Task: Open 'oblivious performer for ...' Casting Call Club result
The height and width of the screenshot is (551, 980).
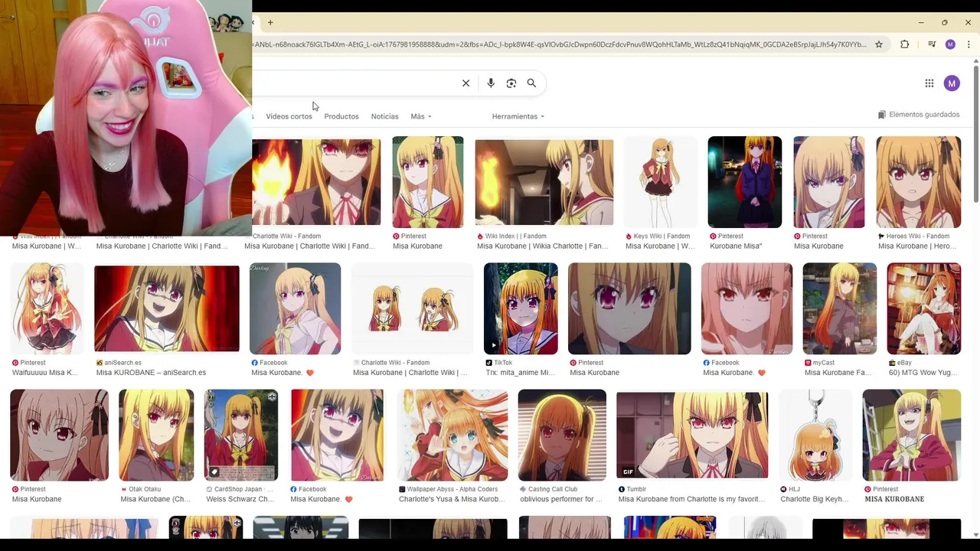Action: [x=561, y=499]
